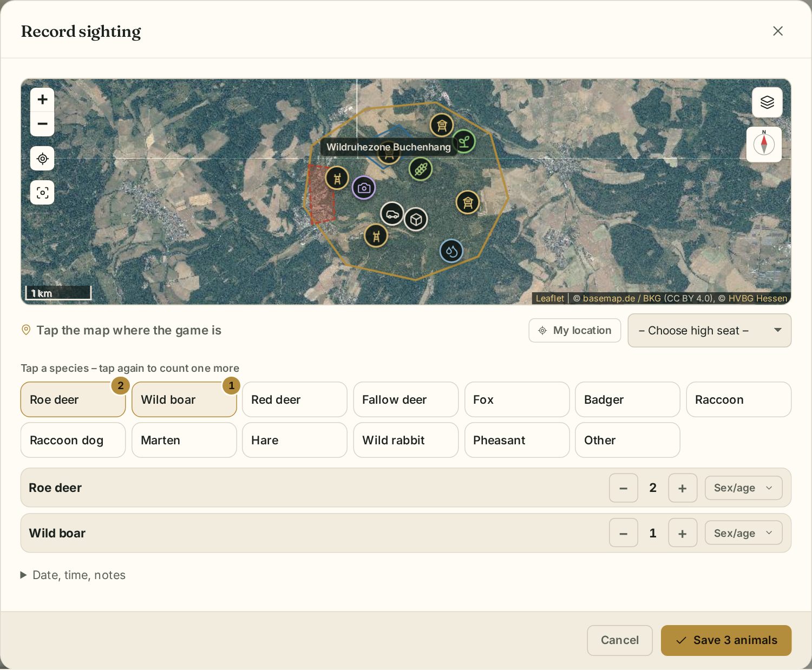The width and height of the screenshot is (812, 670).
Task: Select hut marker adjacent to sprout marker
Action: point(442,126)
